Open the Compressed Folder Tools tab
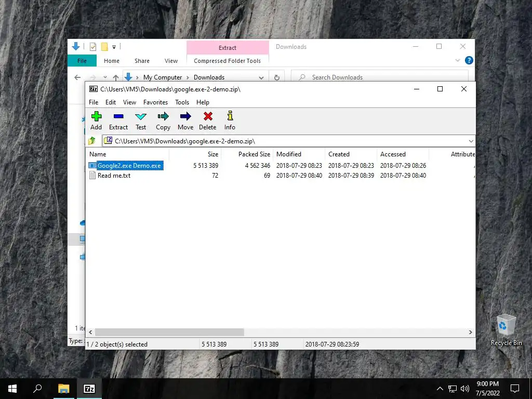Viewport: 532px width, 399px height. (228, 61)
